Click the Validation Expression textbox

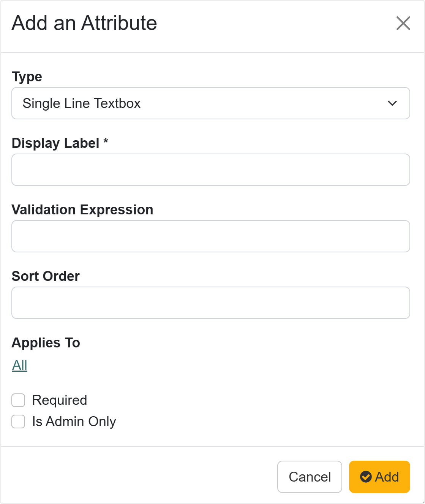pos(210,236)
